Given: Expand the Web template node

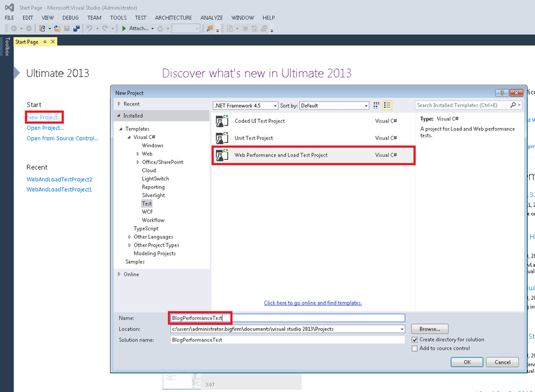Looking at the screenshot, I should tap(138, 154).
